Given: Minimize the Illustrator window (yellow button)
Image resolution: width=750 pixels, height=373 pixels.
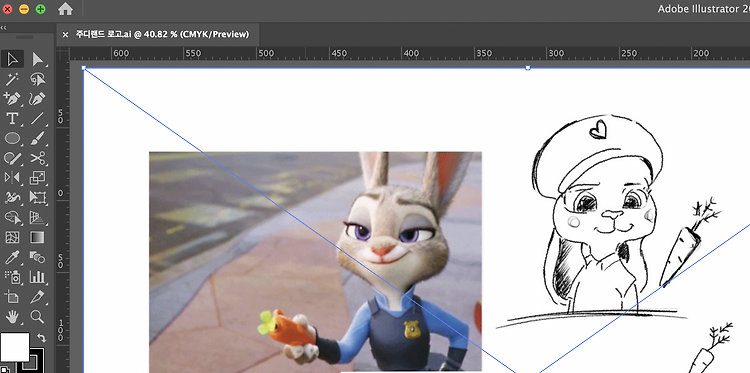Looking at the screenshot, I should coord(24,9).
